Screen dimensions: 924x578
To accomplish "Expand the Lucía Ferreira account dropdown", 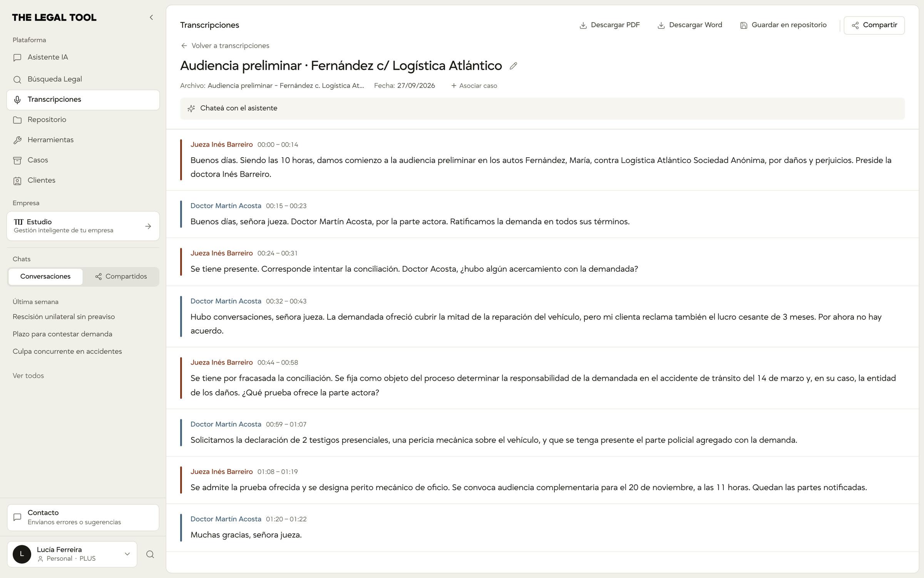I will tap(72, 554).
